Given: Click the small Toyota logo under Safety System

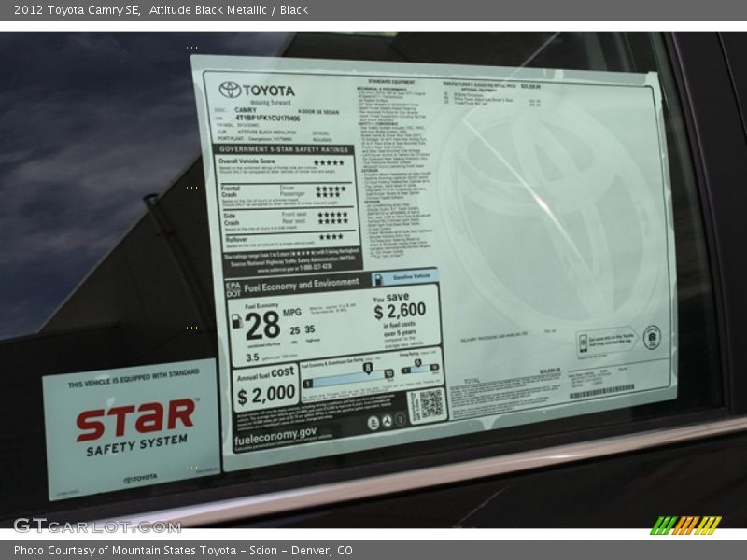Looking at the screenshot, I should click(140, 479).
